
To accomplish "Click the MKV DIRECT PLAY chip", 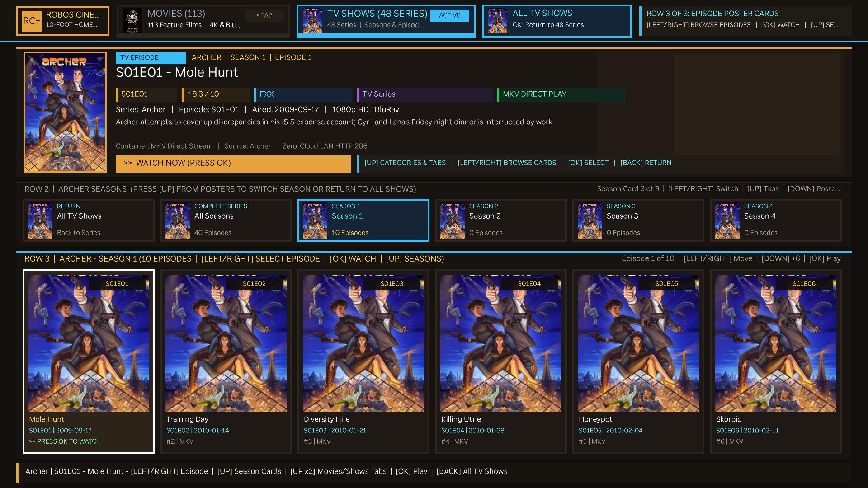I will pyautogui.click(x=561, y=94).
